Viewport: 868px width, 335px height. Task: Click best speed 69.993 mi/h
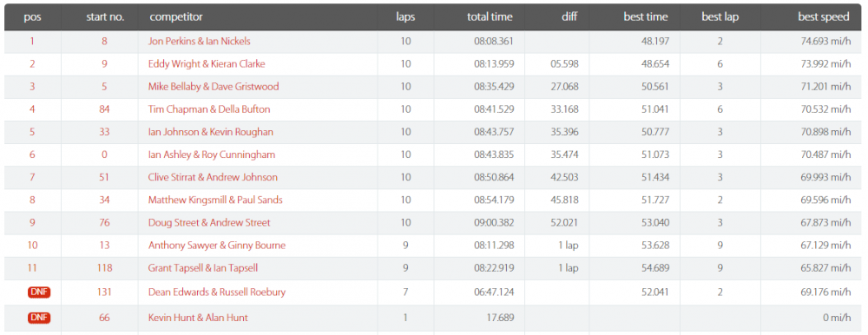[825, 178]
